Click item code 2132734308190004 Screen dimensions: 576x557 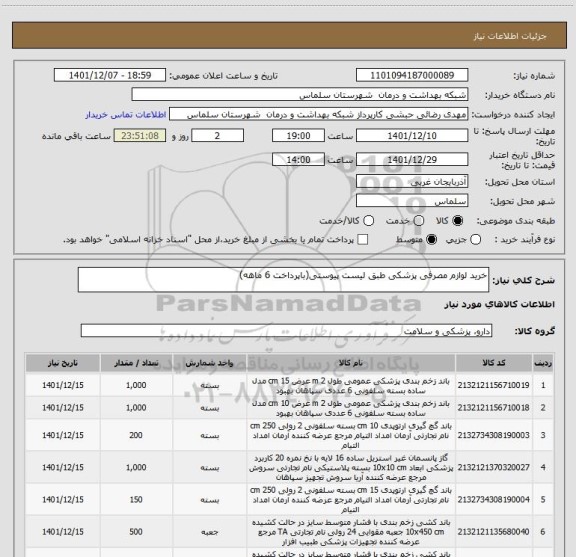coord(493,500)
